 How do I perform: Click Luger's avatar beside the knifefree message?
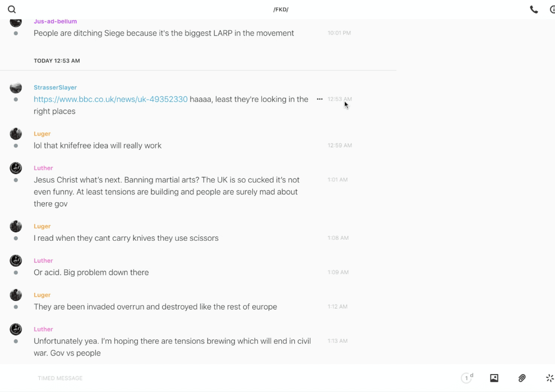coord(16,134)
